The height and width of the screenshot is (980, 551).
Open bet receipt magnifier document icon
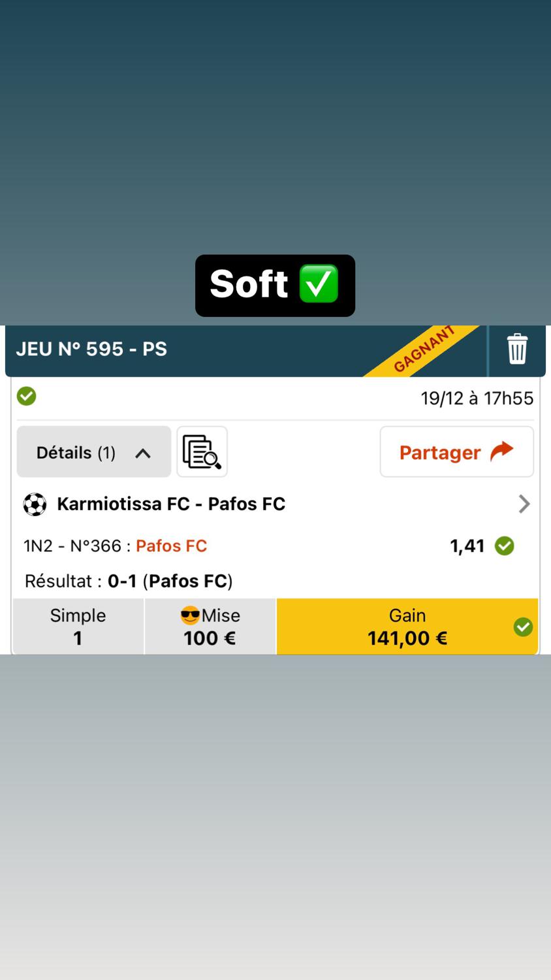point(202,452)
